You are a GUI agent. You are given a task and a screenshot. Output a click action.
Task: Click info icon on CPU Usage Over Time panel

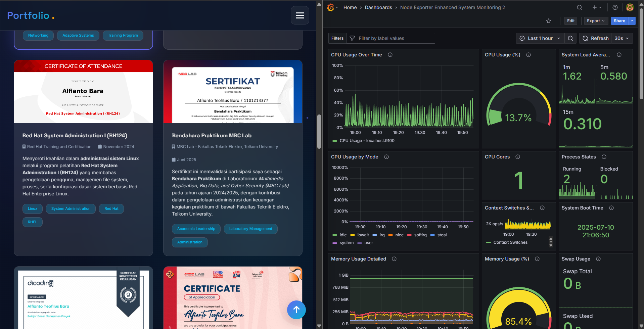(x=390, y=55)
